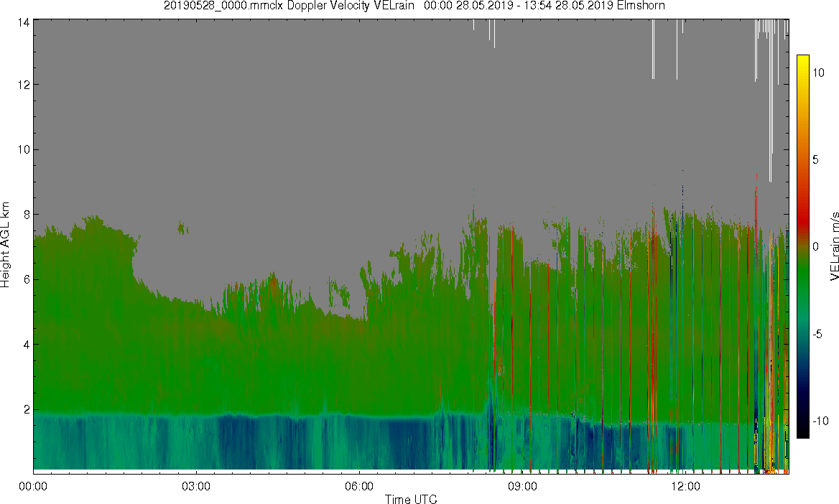Click the height tick label 12
Screen dimensions: 839x504
tap(23, 85)
